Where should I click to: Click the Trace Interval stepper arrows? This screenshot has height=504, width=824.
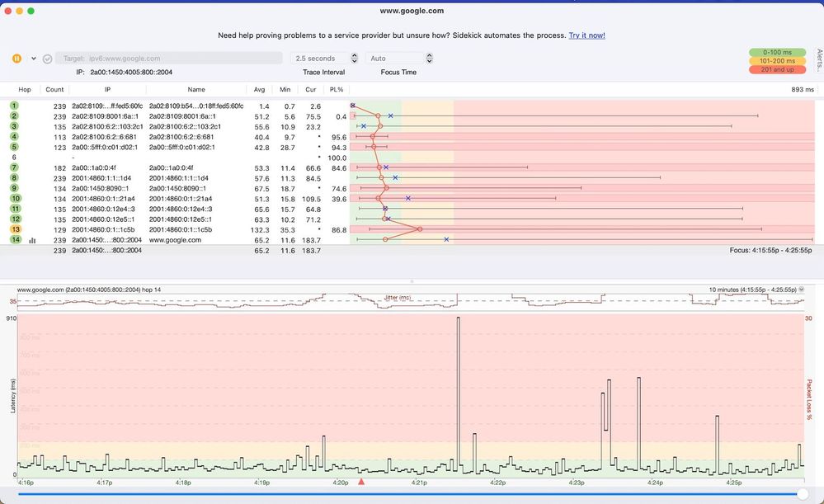coord(354,59)
